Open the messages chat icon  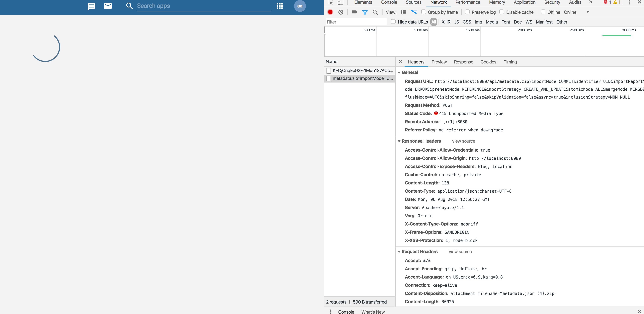(x=92, y=6)
